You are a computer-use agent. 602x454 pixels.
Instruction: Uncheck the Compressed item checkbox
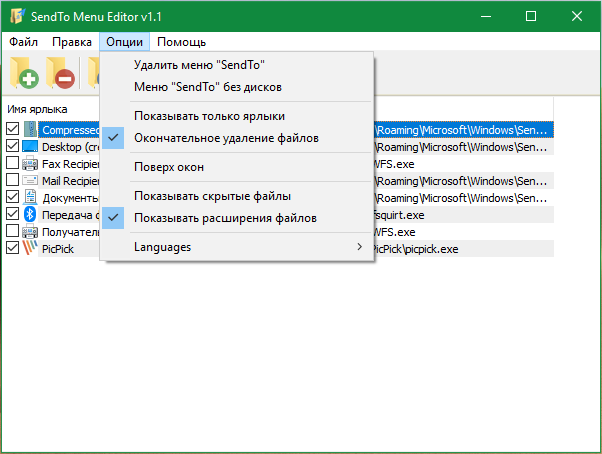tap(12, 129)
